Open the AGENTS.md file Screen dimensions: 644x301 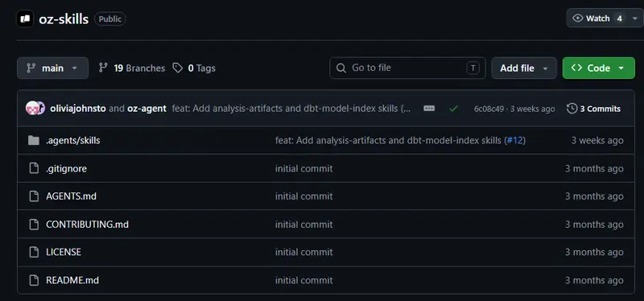71,196
